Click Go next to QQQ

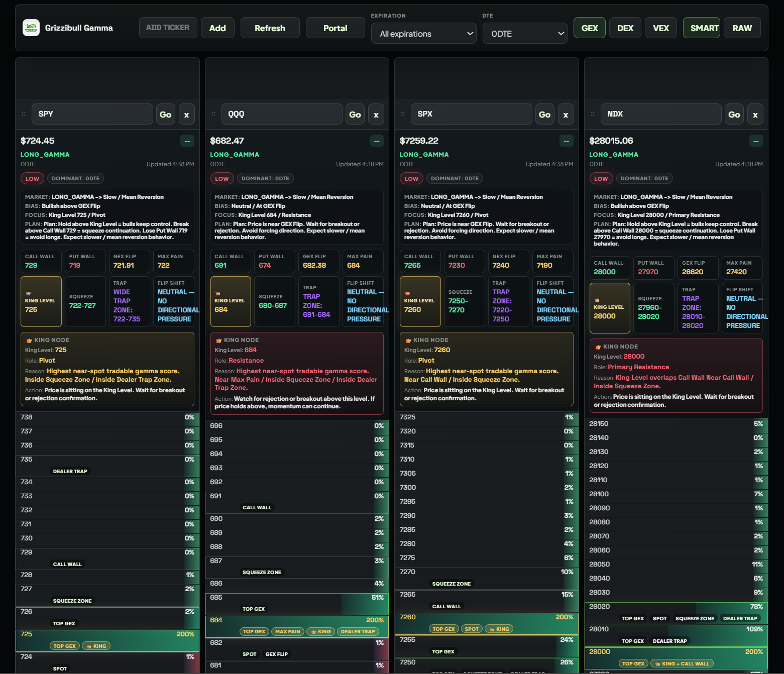coord(355,115)
